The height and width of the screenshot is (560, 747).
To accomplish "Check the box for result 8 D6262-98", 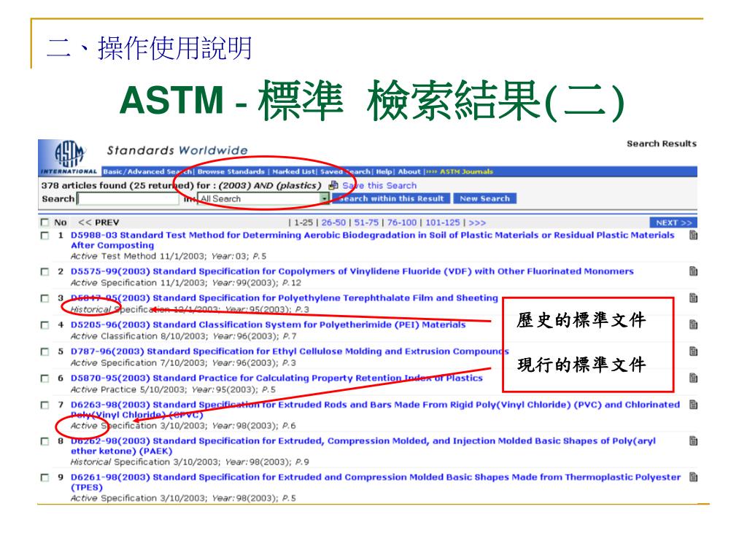I will 44,441.
